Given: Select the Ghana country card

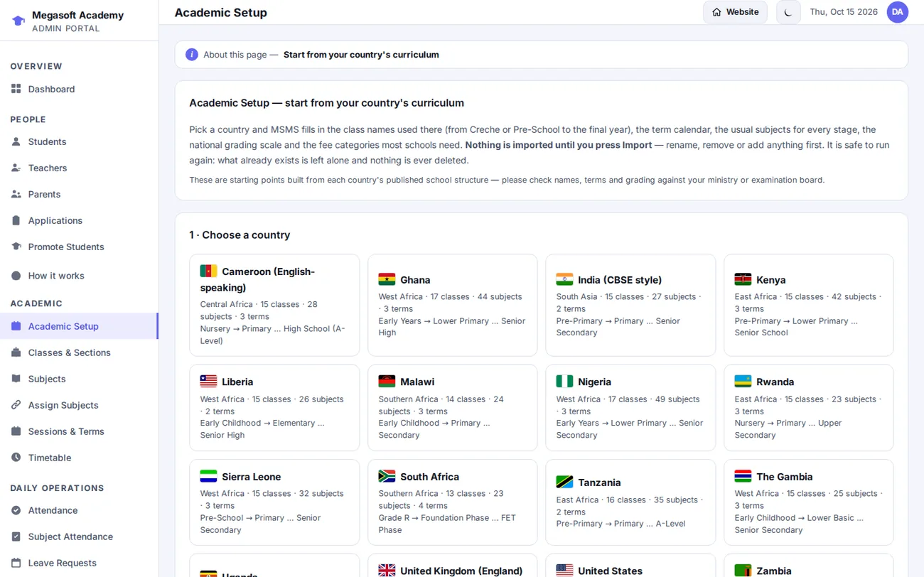Looking at the screenshot, I should 452,306.
